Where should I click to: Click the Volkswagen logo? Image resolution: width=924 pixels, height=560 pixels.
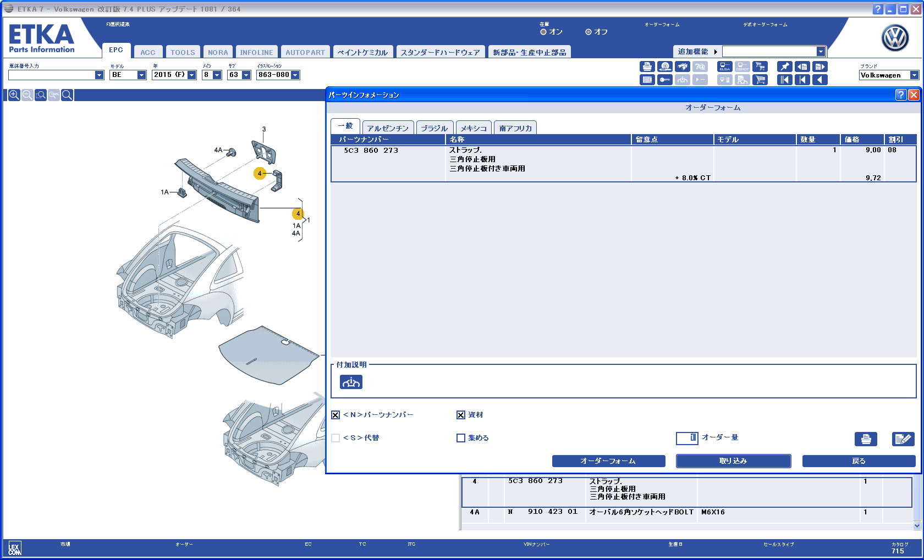pos(895,38)
